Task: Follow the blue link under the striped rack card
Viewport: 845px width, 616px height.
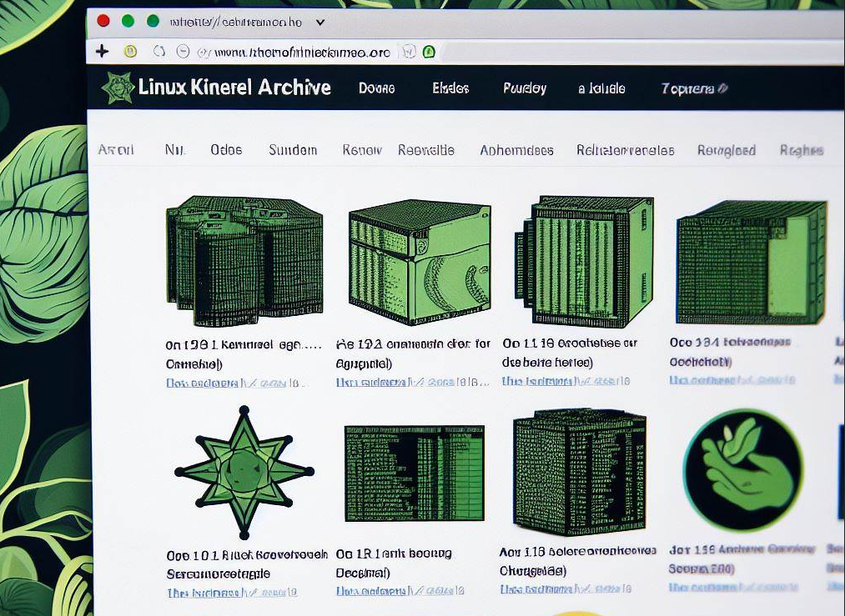Action: pyautogui.click(x=566, y=381)
